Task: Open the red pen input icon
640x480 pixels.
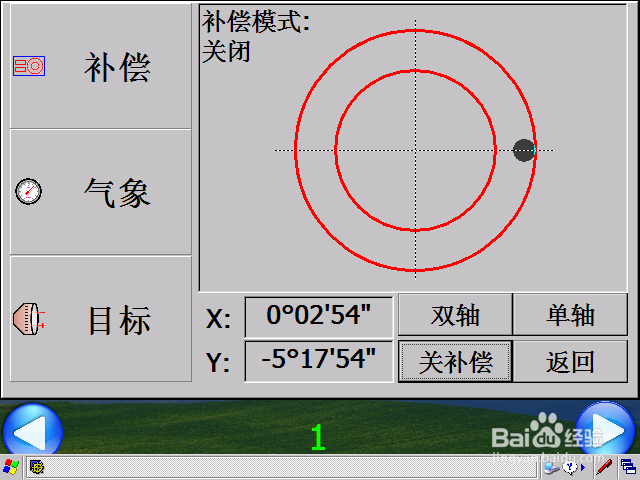Action: point(604,467)
